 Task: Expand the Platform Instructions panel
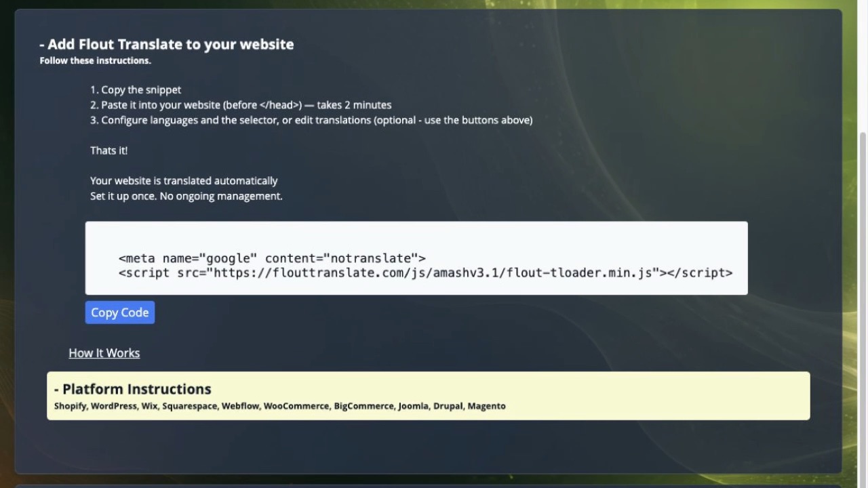coord(428,396)
